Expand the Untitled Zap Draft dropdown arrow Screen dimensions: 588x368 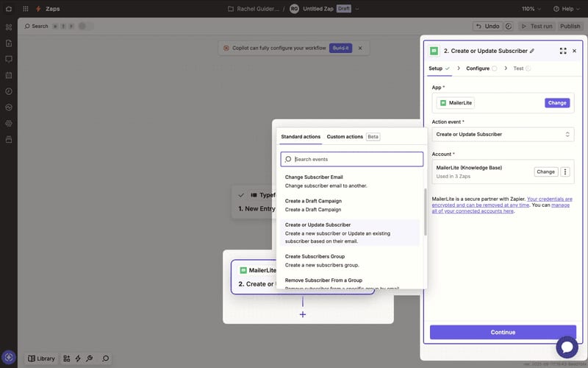[357, 9]
